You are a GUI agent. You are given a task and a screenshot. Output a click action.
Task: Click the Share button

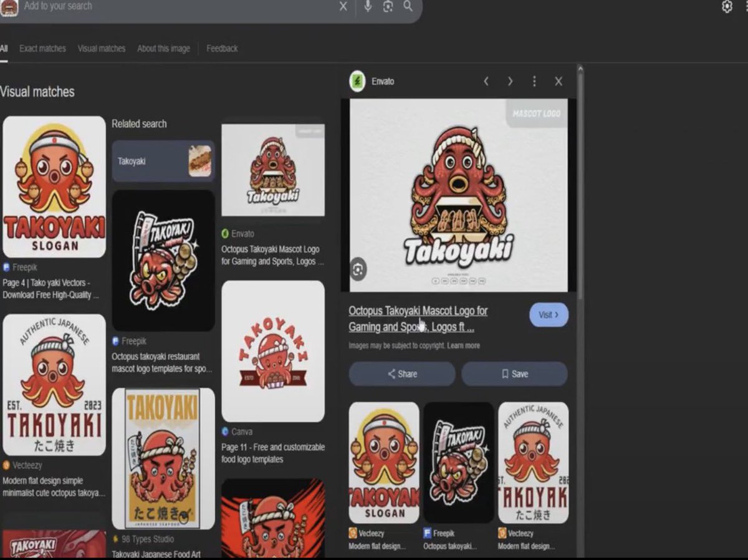pos(402,374)
